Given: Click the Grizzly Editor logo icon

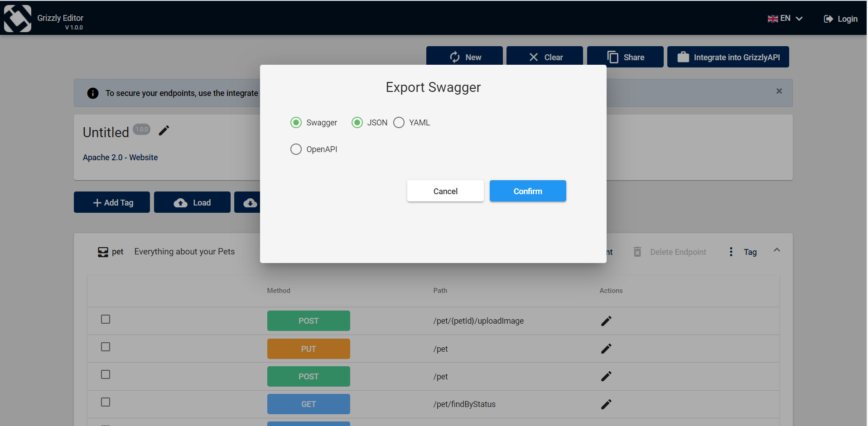Looking at the screenshot, I should pos(18,19).
